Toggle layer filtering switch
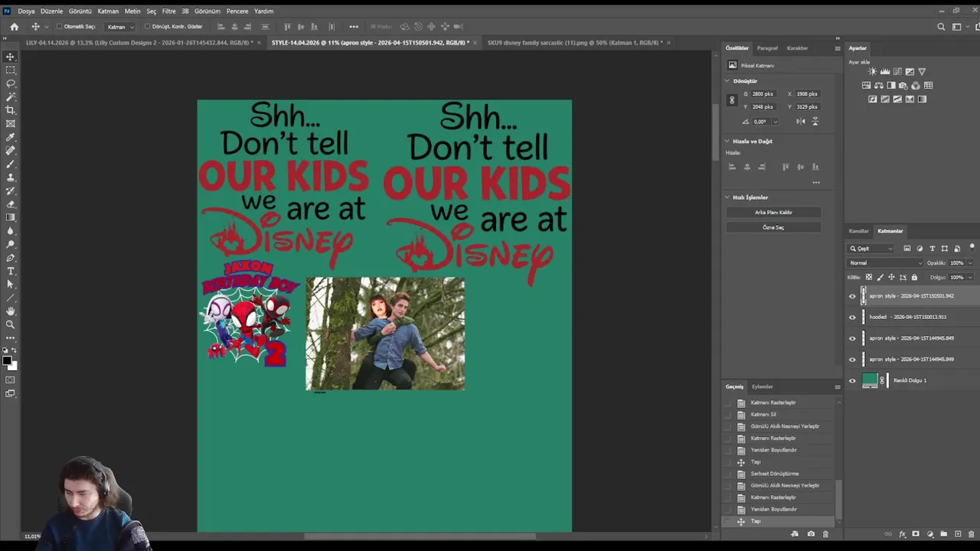This screenshot has height=551, width=980. tap(972, 248)
